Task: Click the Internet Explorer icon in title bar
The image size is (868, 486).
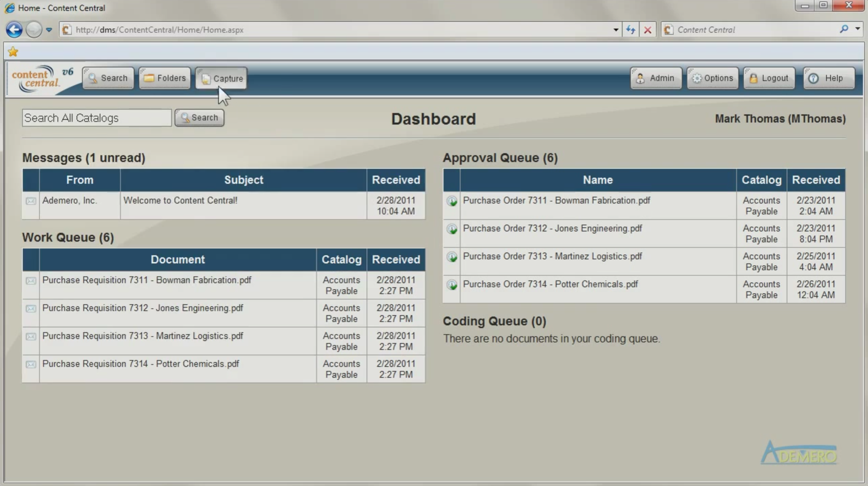Action: tap(10, 7)
